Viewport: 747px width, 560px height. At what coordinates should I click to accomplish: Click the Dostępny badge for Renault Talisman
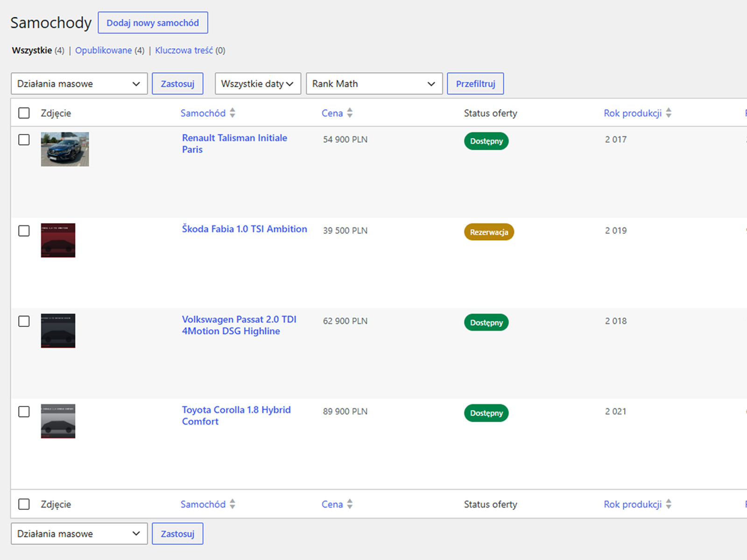click(x=486, y=141)
